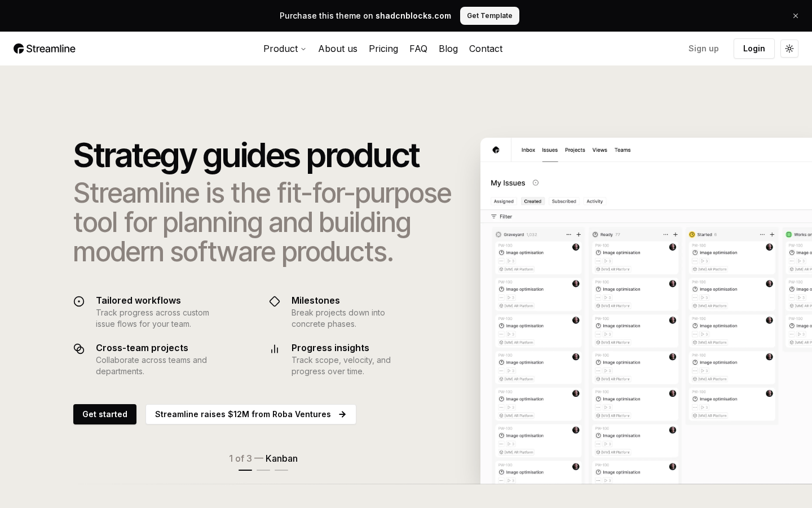
Task: Select the Inbox tab in the app preview
Action: (x=528, y=150)
